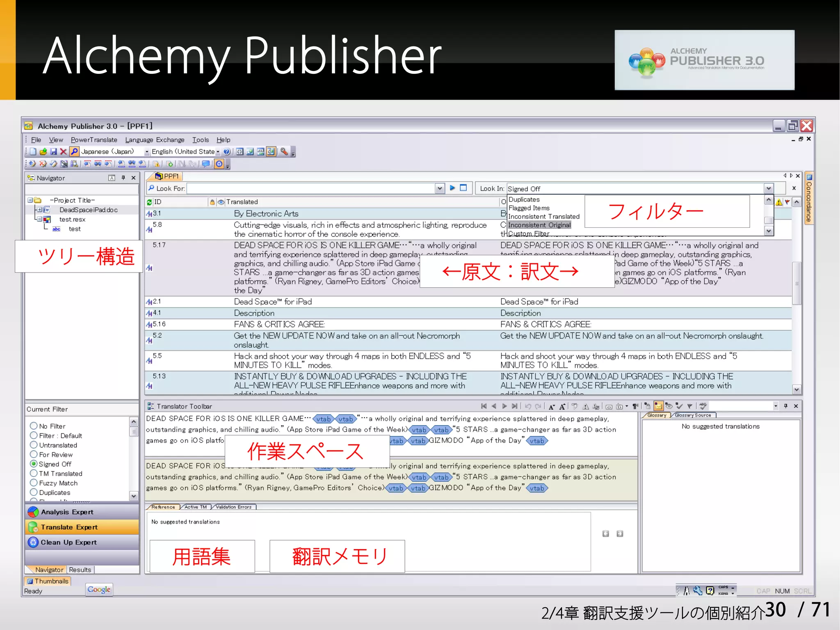This screenshot has width=840, height=630.
Task: Choose Inconsistent Original in filter list
Action: click(x=539, y=225)
